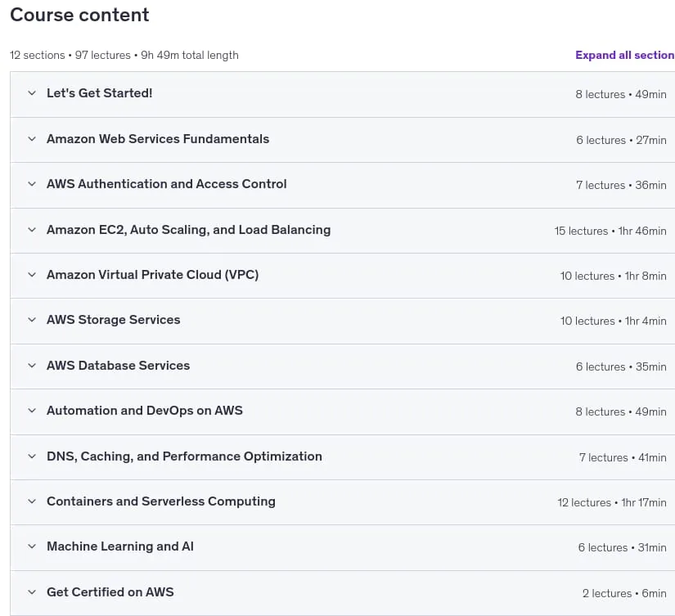Image resolution: width=675 pixels, height=616 pixels.
Task: Open the Let's Get Started! section title
Action: [100, 93]
